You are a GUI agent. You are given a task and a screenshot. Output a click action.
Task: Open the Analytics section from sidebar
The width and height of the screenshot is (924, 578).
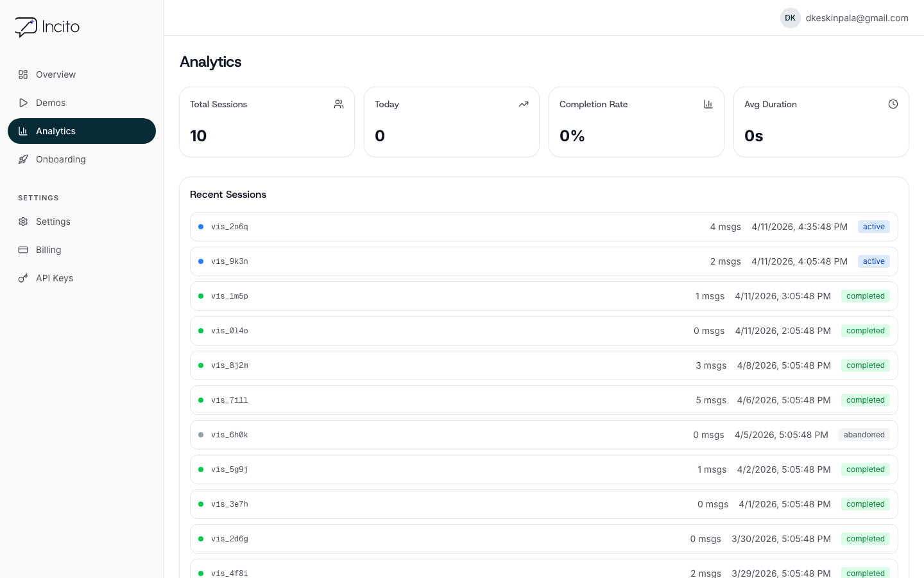[56, 131]
